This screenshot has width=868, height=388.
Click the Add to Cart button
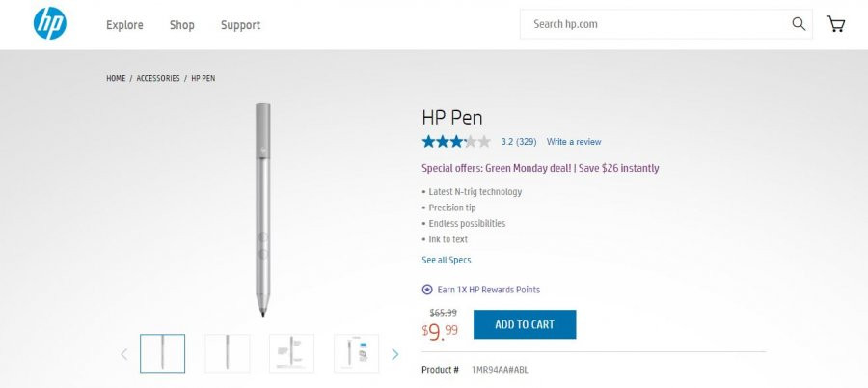tap(525, 324)
